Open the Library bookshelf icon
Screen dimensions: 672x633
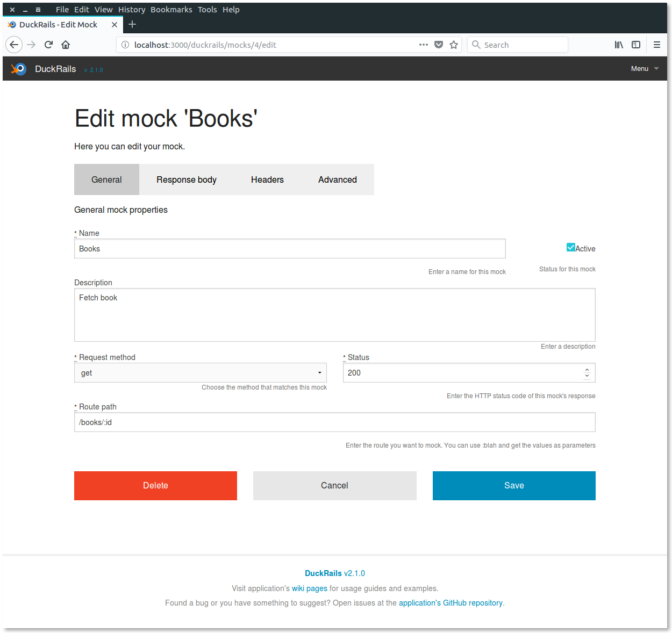tap(619, 45)
